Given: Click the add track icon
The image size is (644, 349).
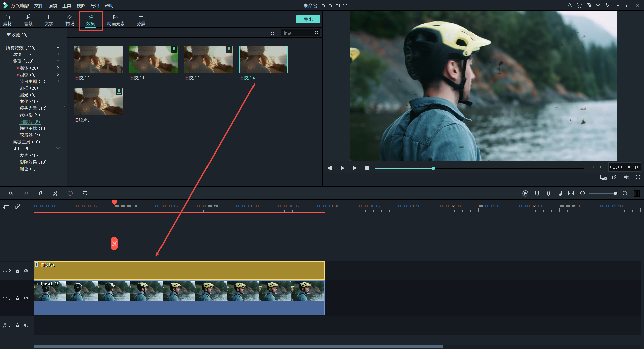Looking at the screenshot, I should pyautogui.click(x=6, y=206).
